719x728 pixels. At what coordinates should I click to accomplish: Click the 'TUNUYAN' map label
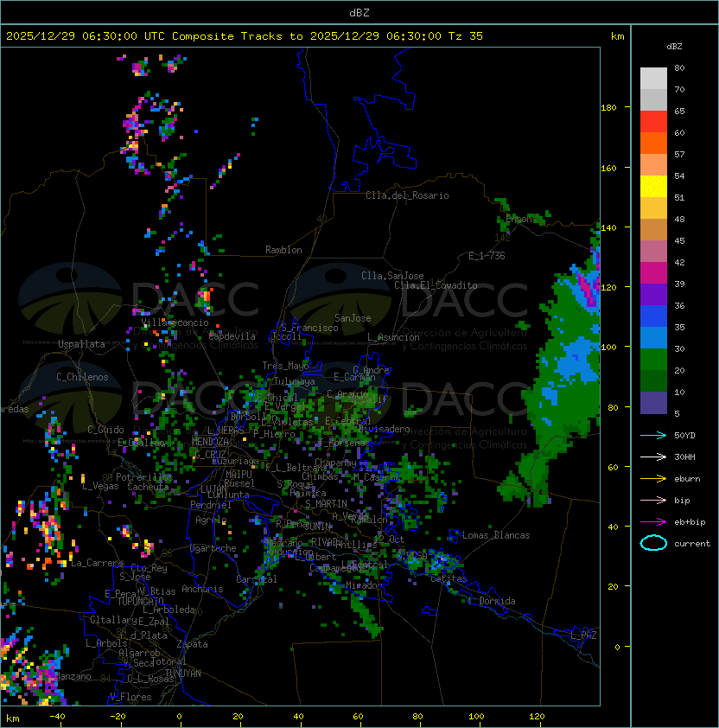tap(183, 674)
